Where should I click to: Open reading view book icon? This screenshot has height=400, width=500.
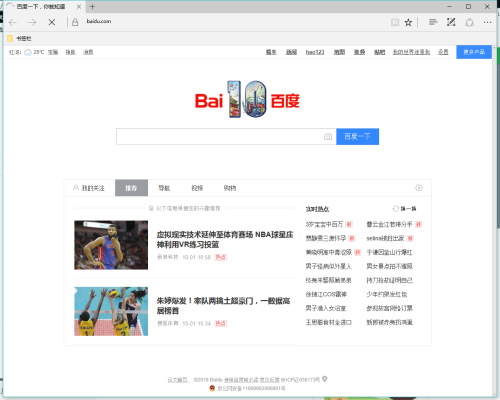point(395,22)
